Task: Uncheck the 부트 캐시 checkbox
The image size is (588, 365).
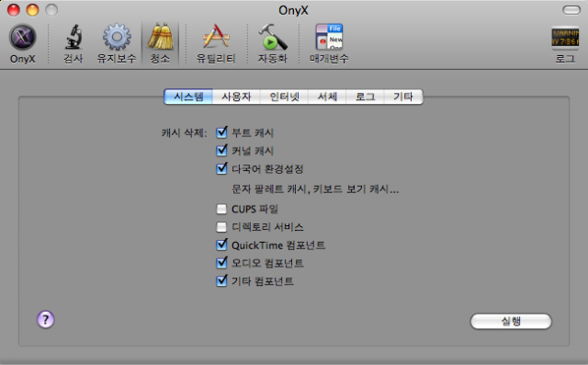Action: coord(221,132)
